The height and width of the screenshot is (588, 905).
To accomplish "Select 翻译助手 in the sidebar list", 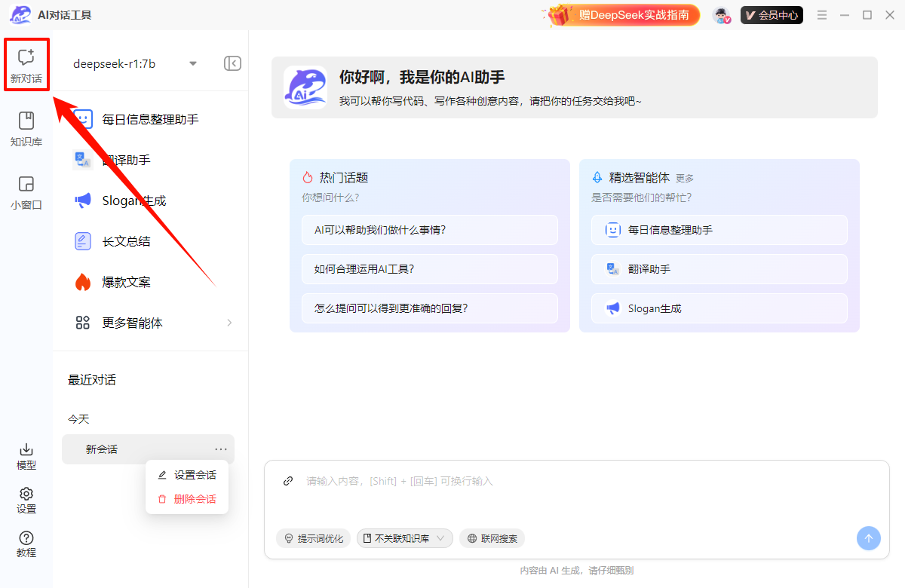I will 151,160.
